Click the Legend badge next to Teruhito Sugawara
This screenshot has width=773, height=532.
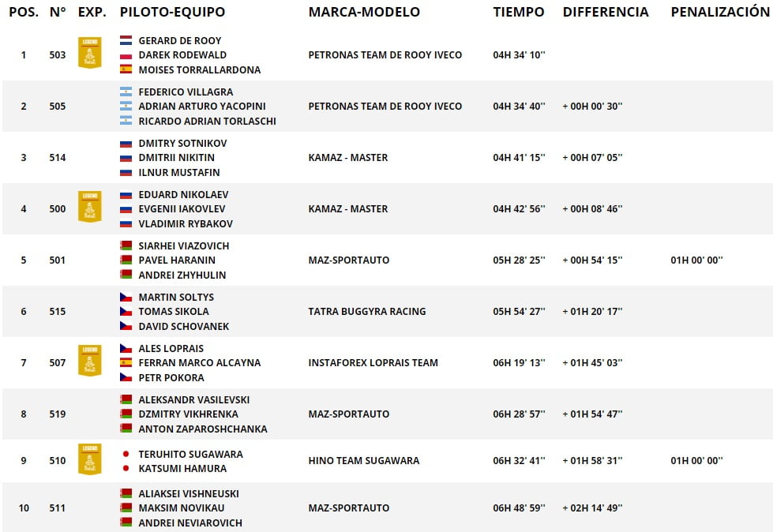pyautogui.click(x=90, y=459)
